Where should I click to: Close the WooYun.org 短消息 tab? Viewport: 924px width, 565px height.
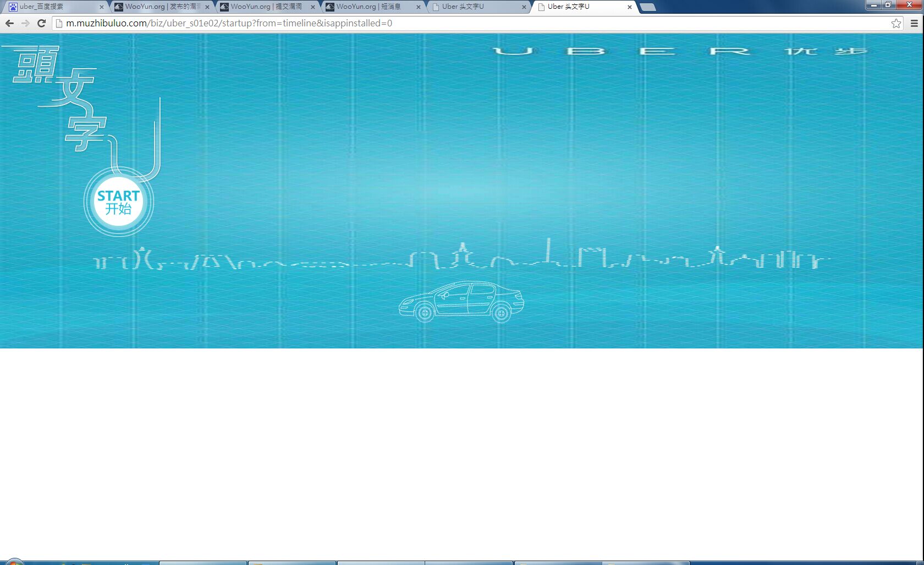click(419, 7)
